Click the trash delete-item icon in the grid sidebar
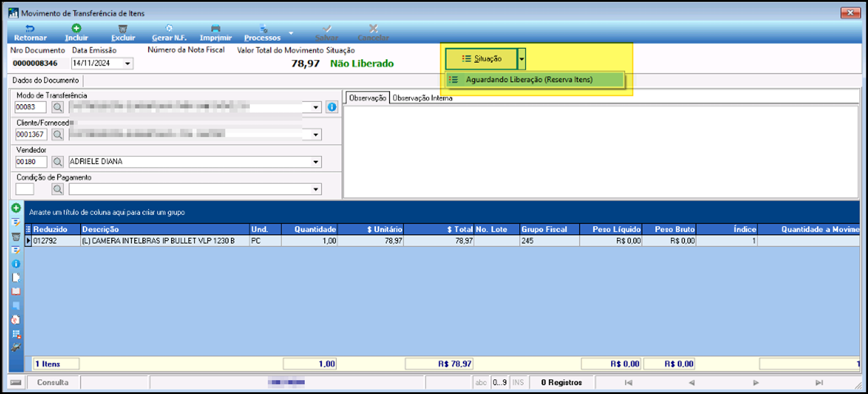Image resolution: width=868 pixels, height=394 pixels. point(16,236)
